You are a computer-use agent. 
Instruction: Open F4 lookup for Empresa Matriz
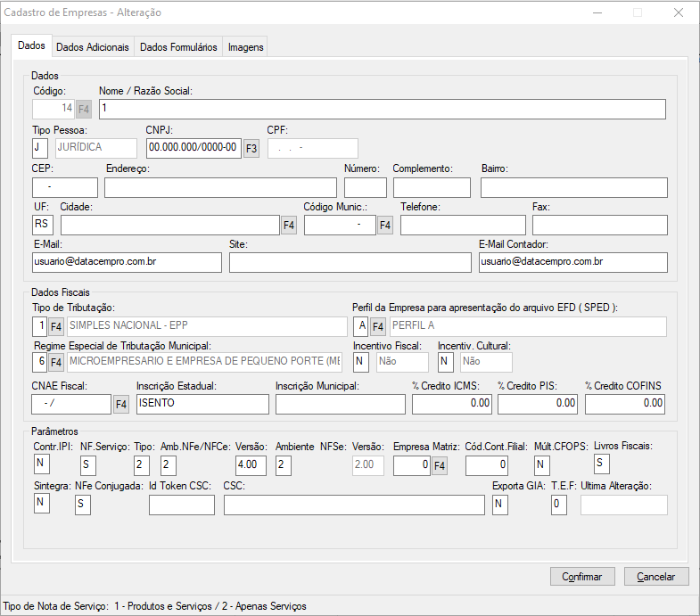point(440,466)
